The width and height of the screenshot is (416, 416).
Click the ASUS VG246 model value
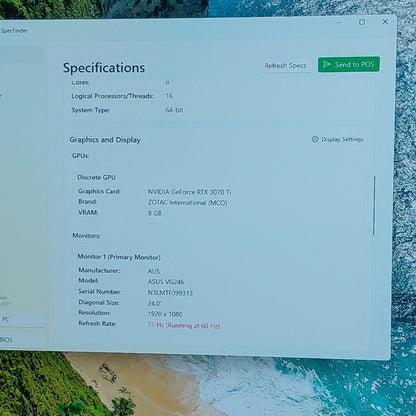[166, 282]
